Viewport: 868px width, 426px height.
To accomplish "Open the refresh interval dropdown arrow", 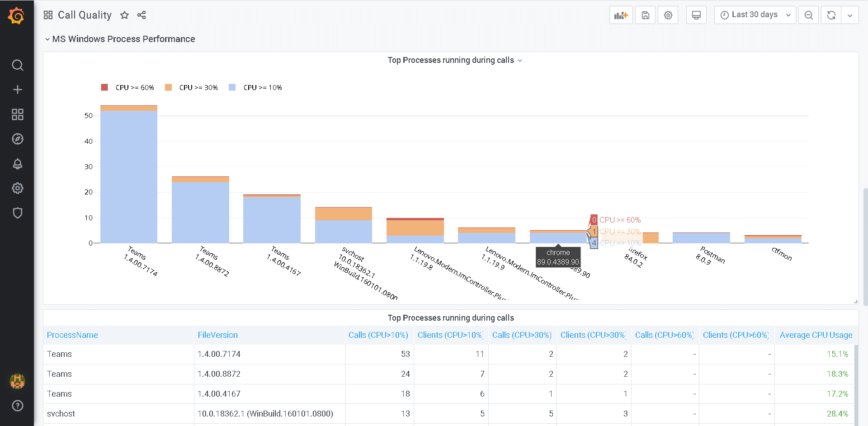I will click(850, 15).
